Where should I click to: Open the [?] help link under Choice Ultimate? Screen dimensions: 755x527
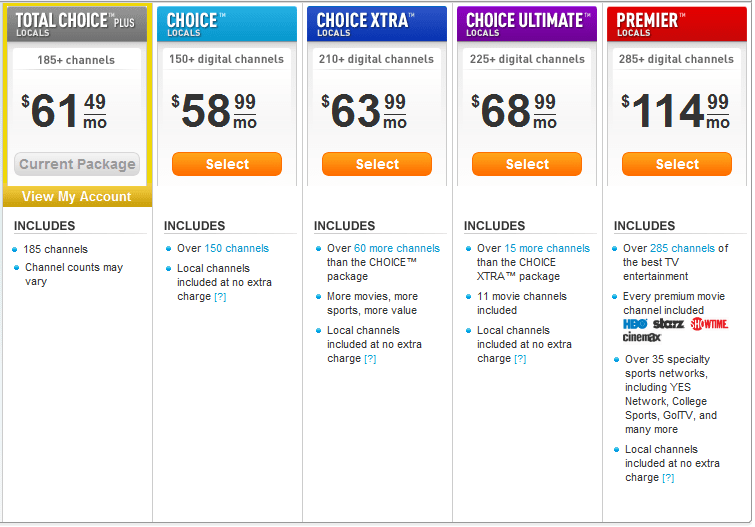[520, 359]
